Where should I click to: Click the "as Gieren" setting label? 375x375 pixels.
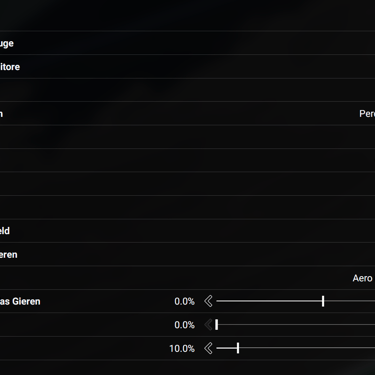tap(20, 302)
